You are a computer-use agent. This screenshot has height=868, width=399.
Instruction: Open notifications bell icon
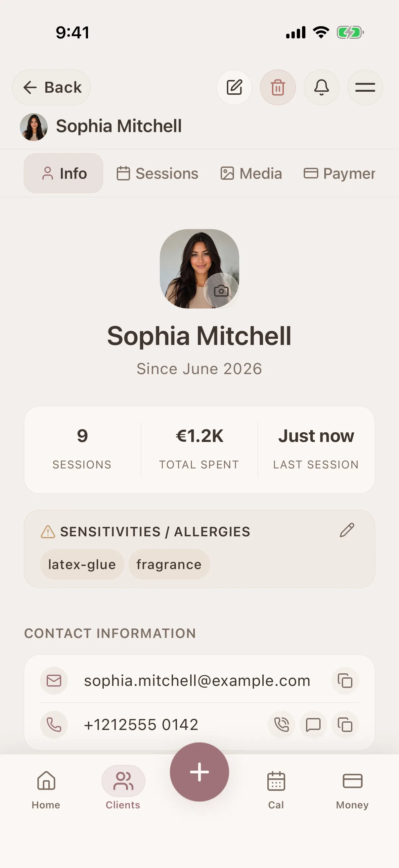(321, 87)
